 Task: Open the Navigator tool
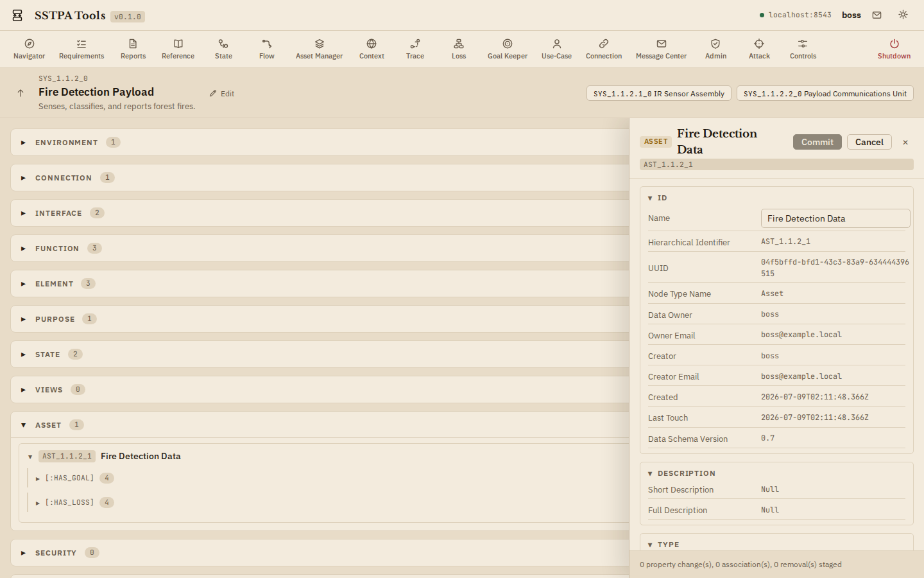[29, 49]
